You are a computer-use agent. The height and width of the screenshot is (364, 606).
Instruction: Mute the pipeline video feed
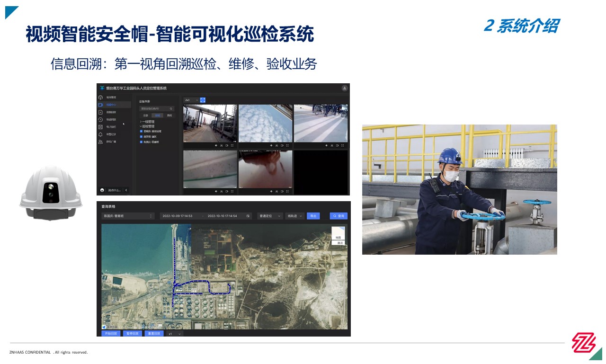tap(216, 145)
